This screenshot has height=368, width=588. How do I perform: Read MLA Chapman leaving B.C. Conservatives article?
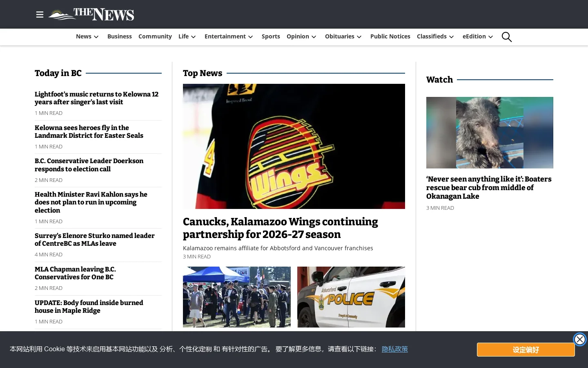[76, 273]
